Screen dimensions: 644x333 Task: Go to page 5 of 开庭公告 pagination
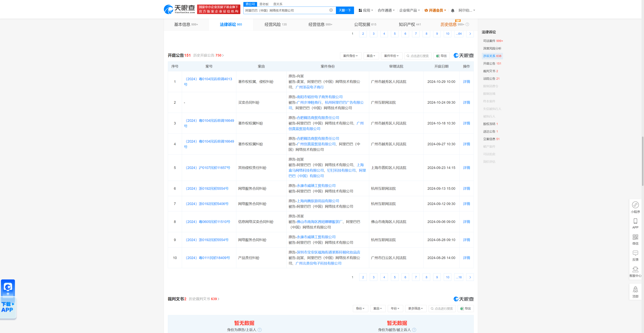pyautogui.click(x=394, y=277)
